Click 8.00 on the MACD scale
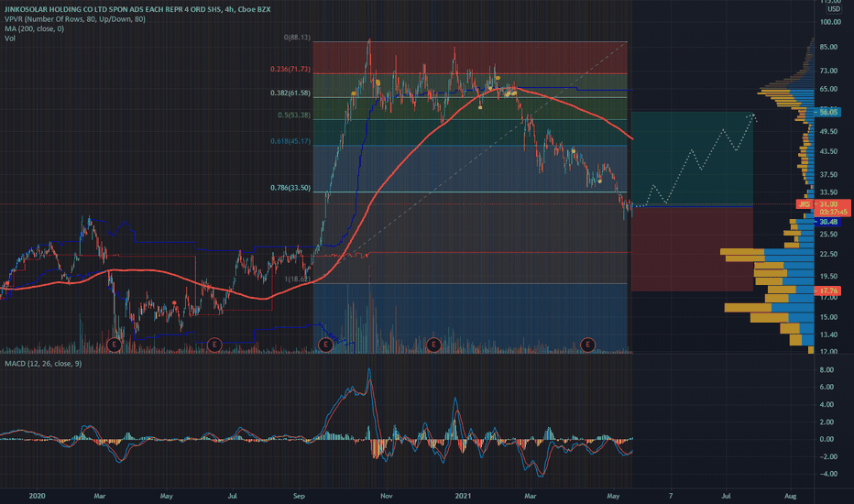The height and width of the screenshot is (504, 854). click(827, 370)
